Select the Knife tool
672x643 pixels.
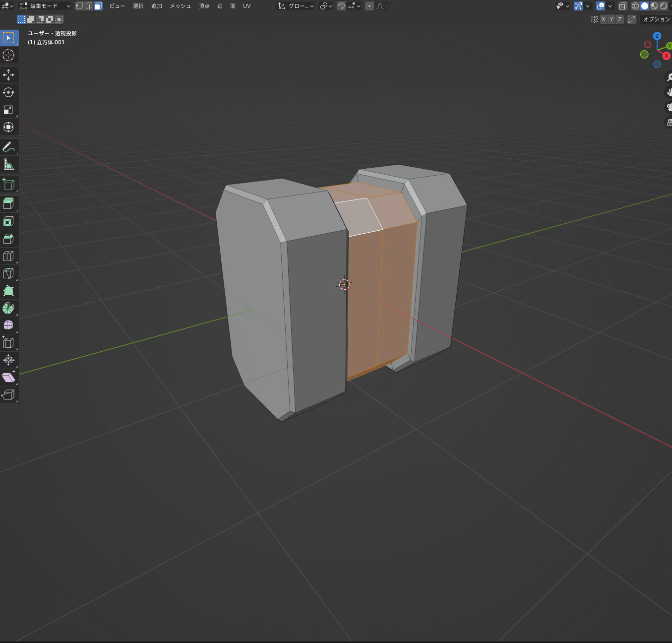click(8, 273)
